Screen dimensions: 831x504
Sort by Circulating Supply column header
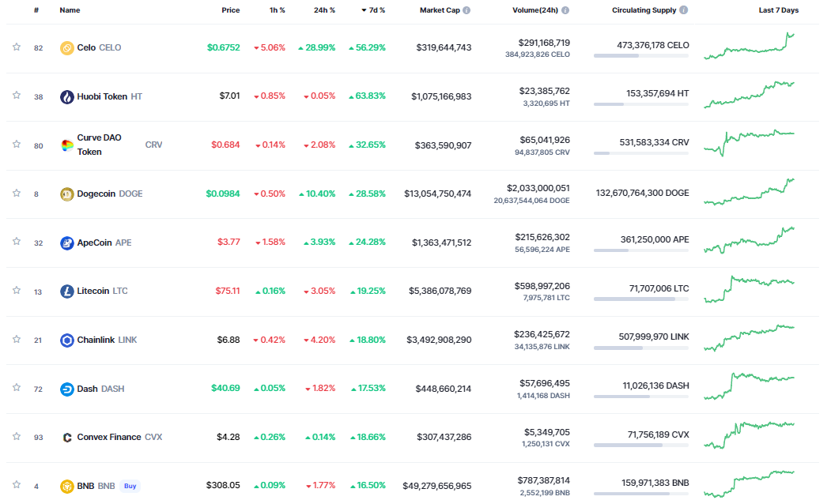644,10
